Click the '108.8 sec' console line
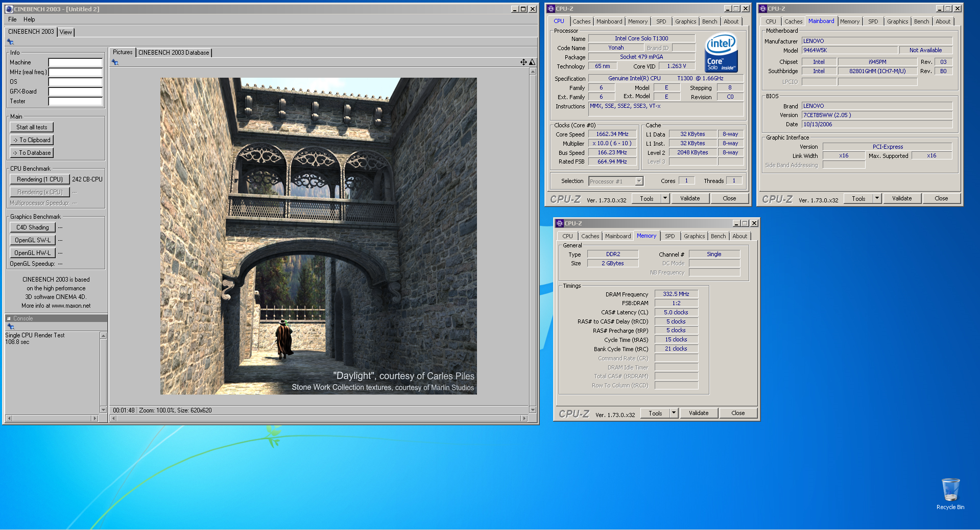980x530 pixels. [17, 342]
